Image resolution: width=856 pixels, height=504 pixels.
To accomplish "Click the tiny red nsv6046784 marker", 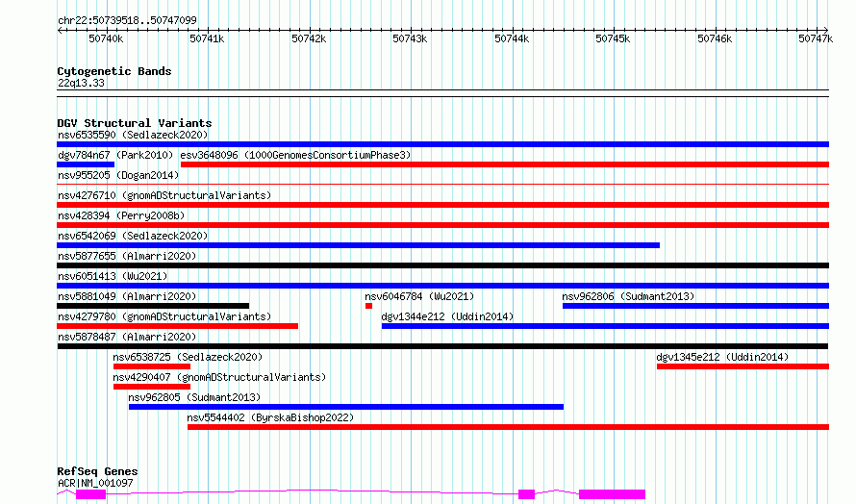I will coord(369,306).
